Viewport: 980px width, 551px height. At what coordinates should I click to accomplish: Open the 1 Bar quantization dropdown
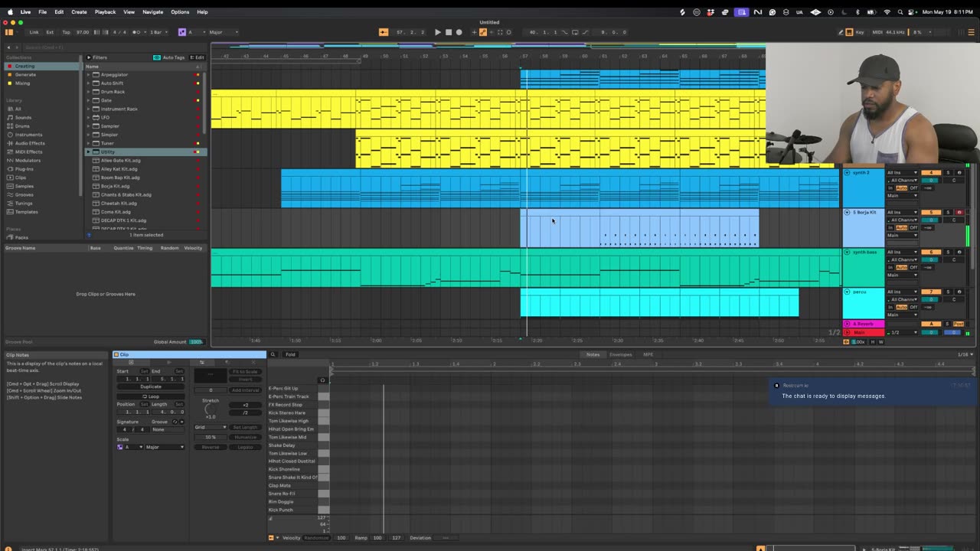click(158, 32)
